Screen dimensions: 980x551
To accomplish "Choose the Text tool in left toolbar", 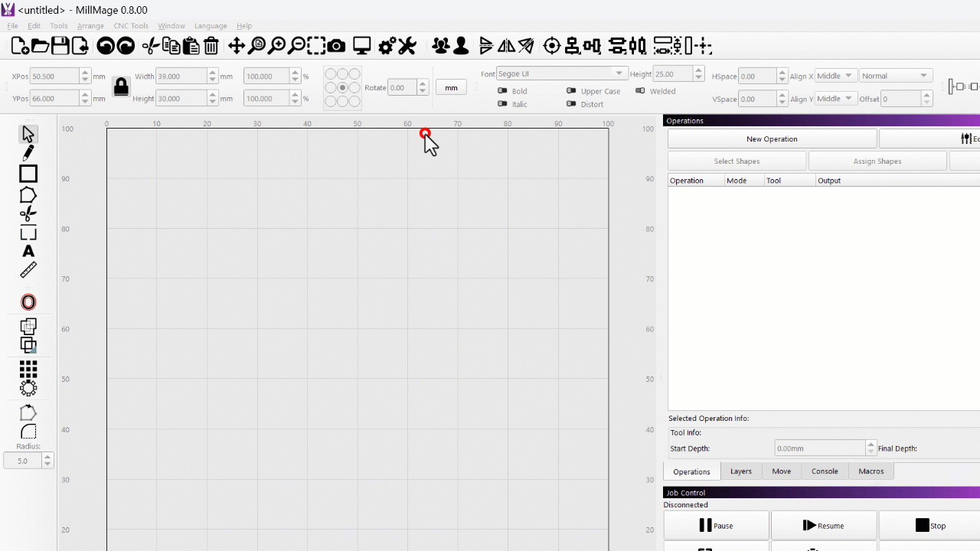I will click(x=28, y=252).
